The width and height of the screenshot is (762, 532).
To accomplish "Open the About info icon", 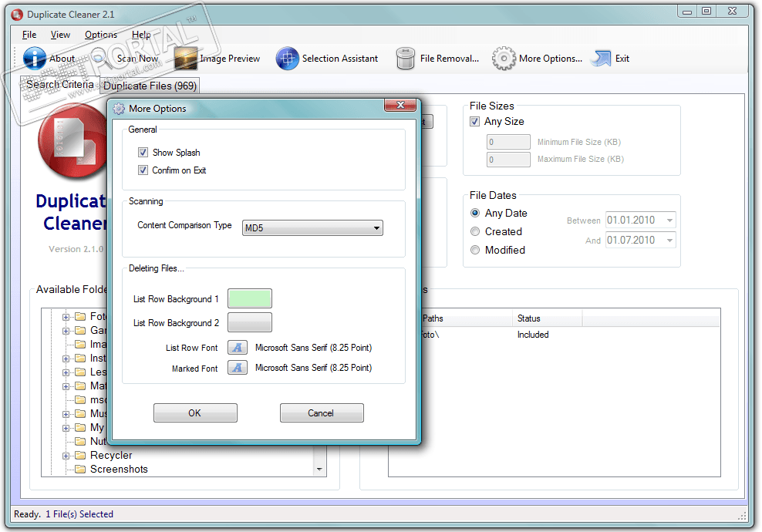I will tap(35, 59).
